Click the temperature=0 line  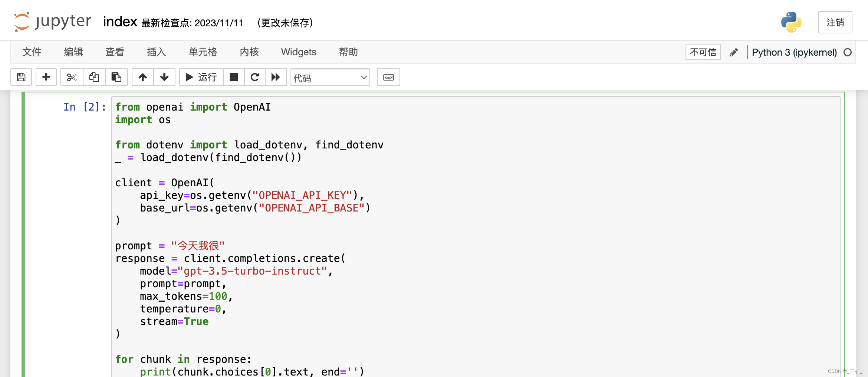[183, 309]
